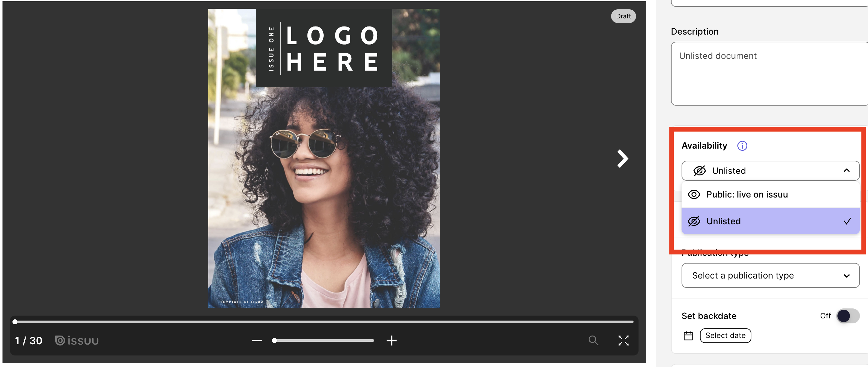Open search with the magnifier icon
The width and height of the screenshot is (868, 367).
[x=593, y=341]
